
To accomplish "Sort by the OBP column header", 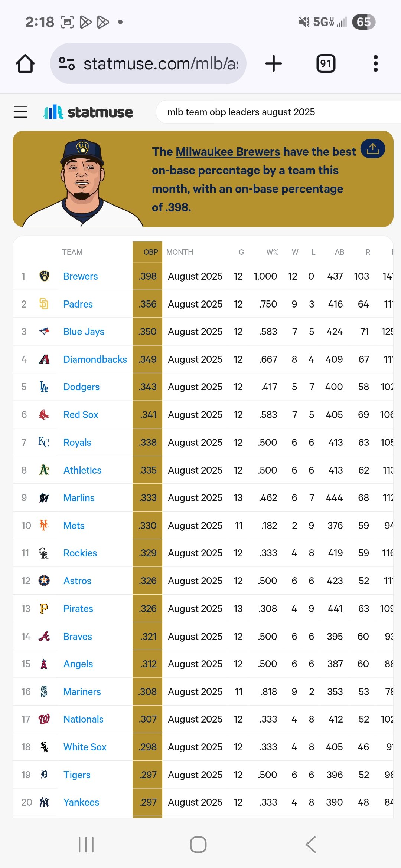I will pyautogui.click(x=151, y=252).
